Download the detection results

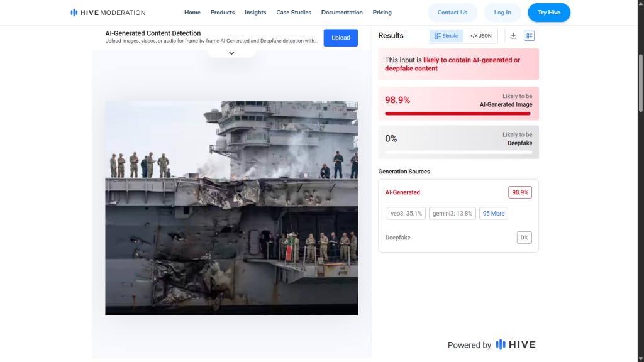click(513, 36)
